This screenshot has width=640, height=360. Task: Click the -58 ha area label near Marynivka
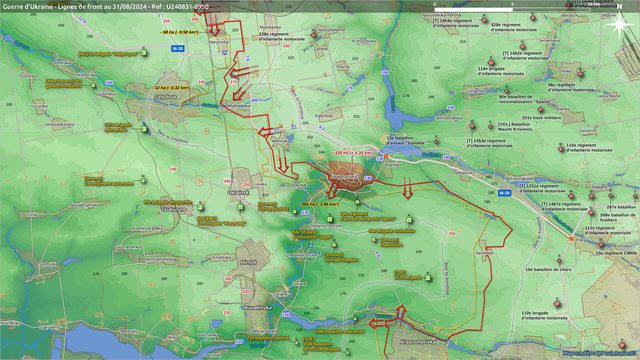179,32
